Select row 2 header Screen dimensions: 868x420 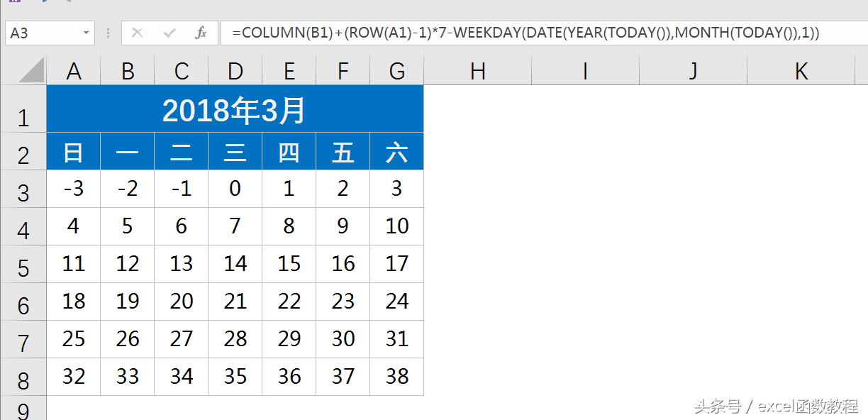click(x=23, y=152)
